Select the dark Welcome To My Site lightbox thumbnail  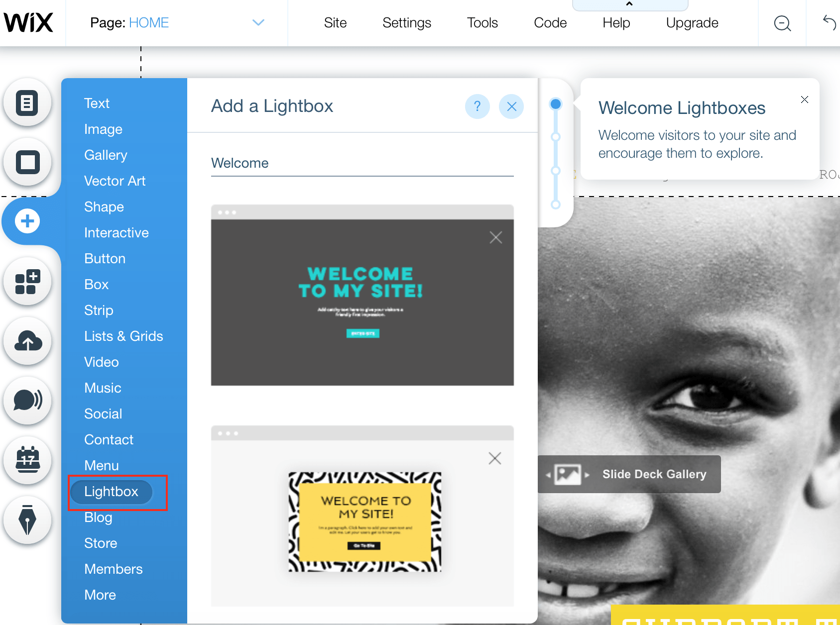[362, 295]
